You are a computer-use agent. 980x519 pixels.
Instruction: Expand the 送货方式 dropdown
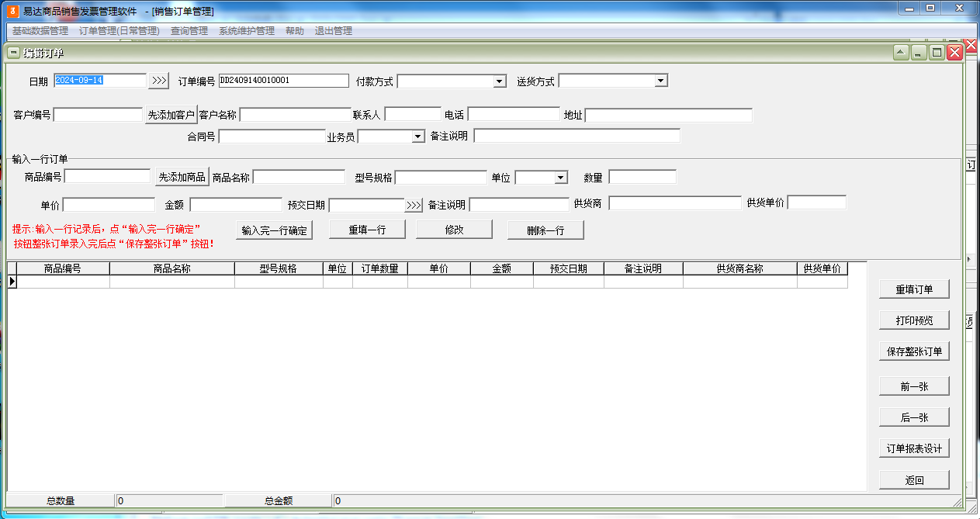tap(660, 81)
